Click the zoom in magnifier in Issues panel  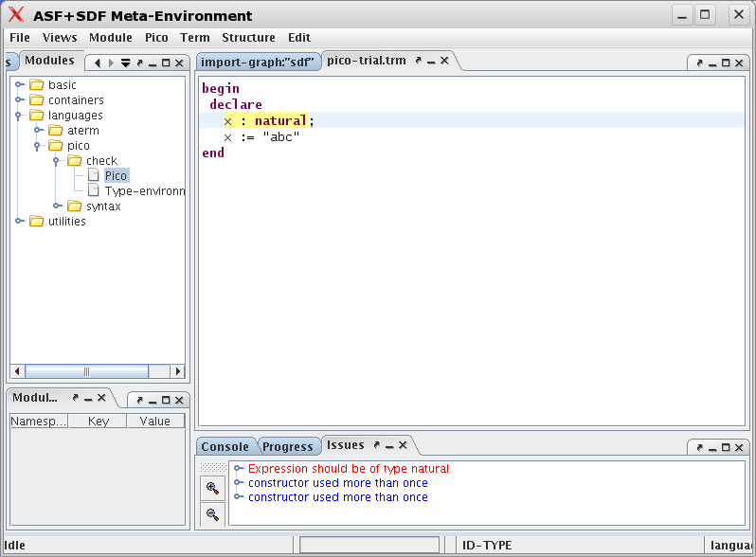[212, 489]
